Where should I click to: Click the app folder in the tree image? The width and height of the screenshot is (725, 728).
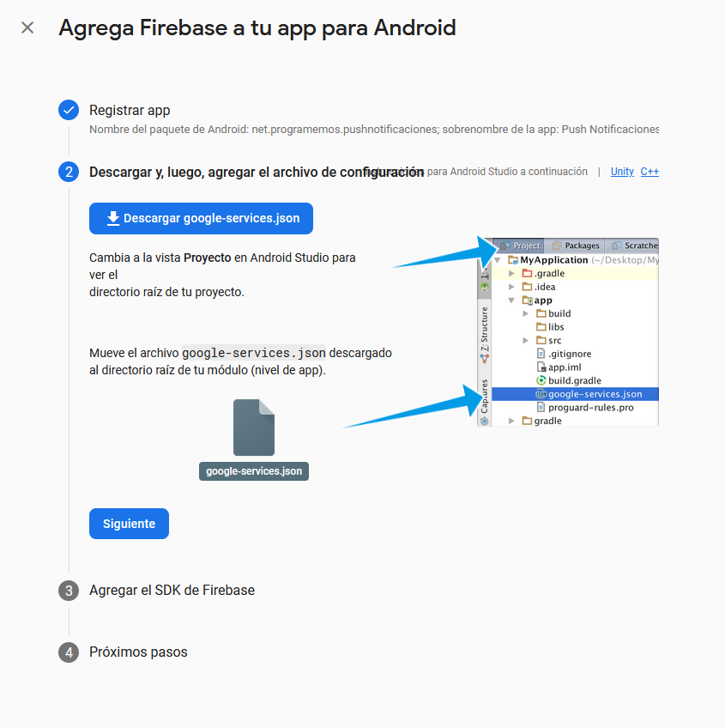point(537,300)
